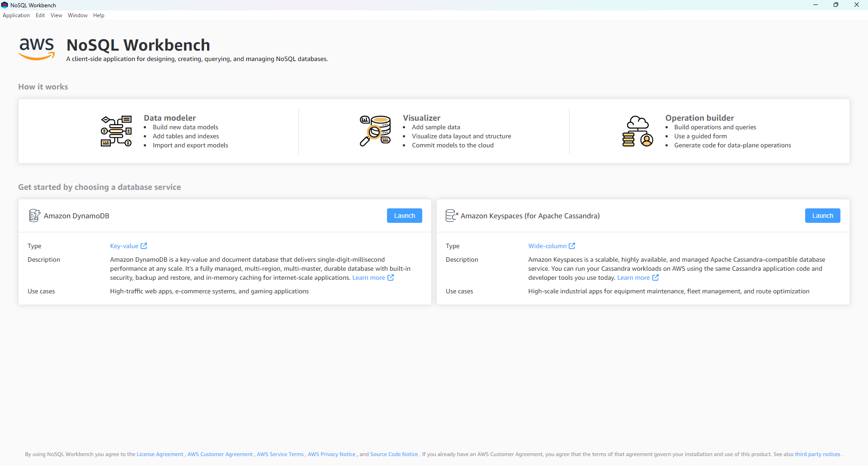Click the Visualizer database illustration

click(x=375, y=131)
